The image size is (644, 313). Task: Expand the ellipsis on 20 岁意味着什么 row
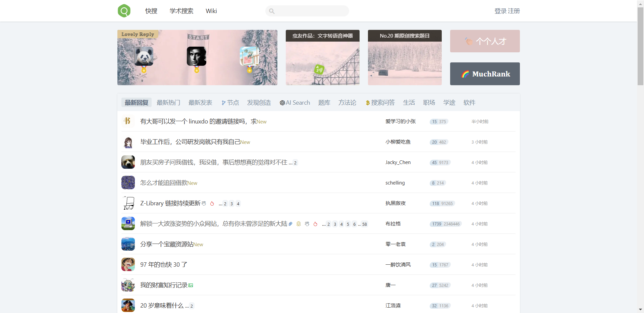tap(186, 306)
